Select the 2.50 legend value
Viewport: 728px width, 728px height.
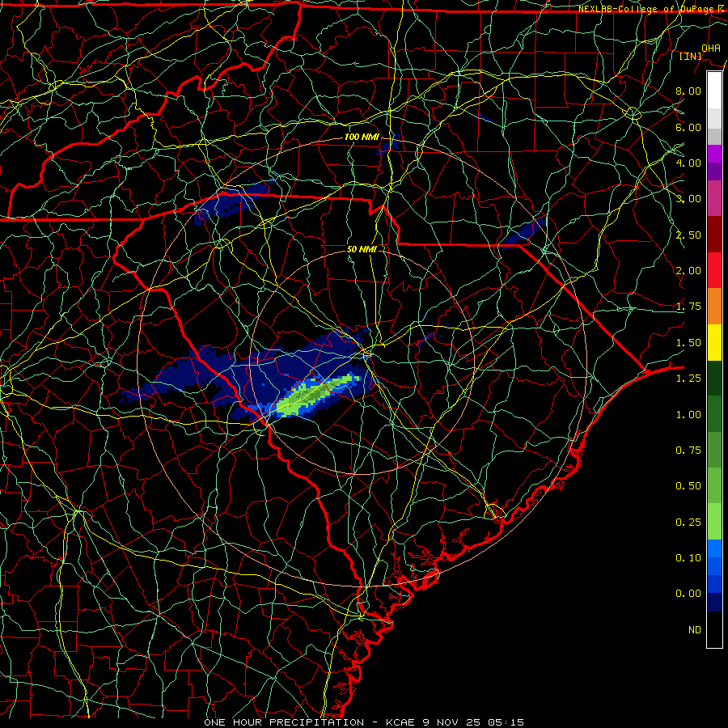pos(688,235)
